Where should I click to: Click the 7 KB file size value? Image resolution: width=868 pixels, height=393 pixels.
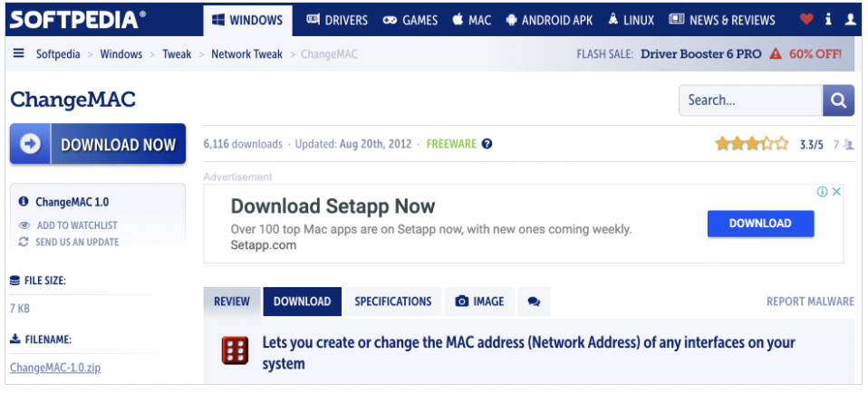pos(20,308)
